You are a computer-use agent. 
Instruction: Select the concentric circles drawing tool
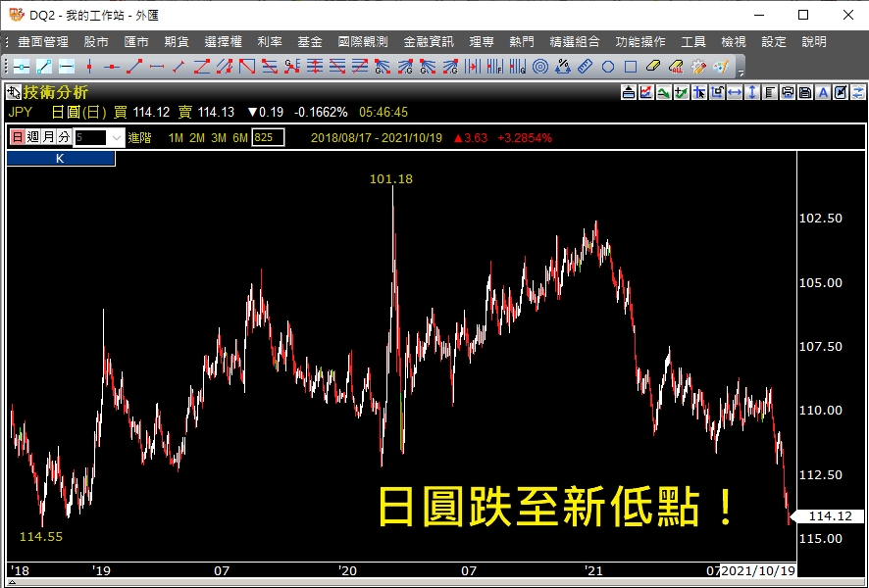click(540, 67)
